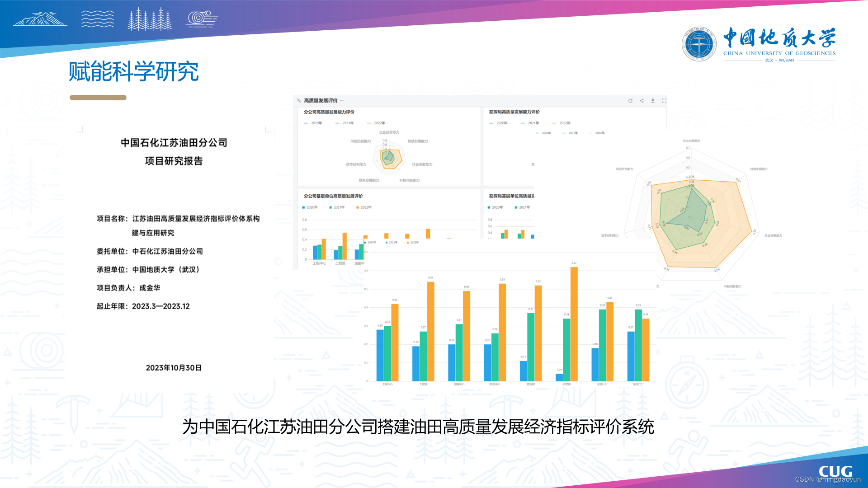
Task: Click the 高质量发展评价 dashboard title
Action: coord(321,101)
